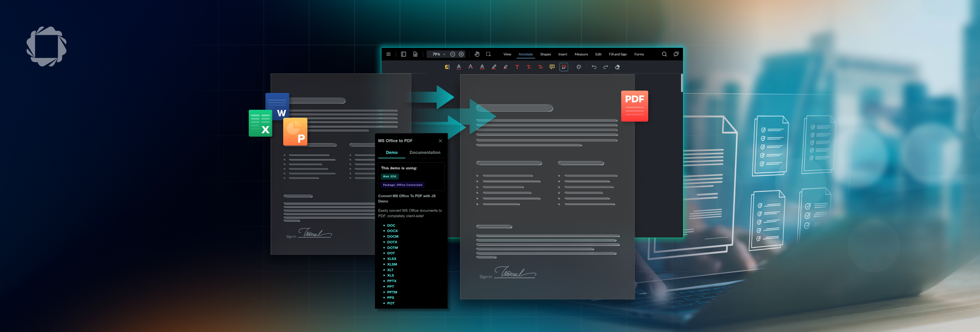Select the Pan hand tool
The height and width of the screenshot is (332, 980).
[x=477, y=54]
